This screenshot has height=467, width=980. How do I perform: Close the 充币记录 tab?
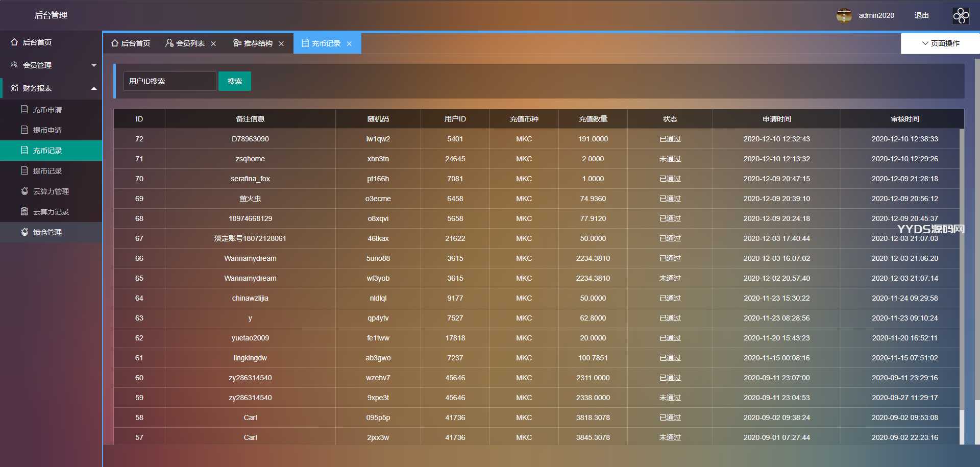coord(349,44)
